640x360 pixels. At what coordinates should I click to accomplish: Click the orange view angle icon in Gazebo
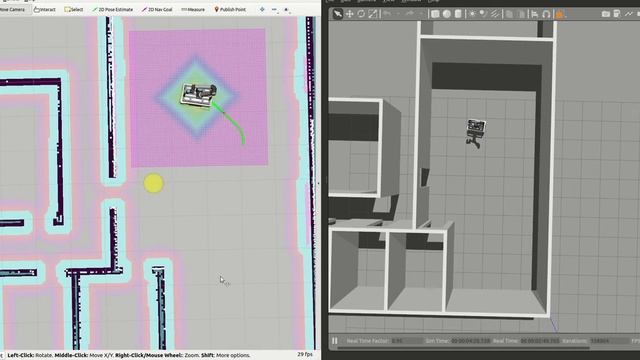pyautogui.click(x=560, y=14)
